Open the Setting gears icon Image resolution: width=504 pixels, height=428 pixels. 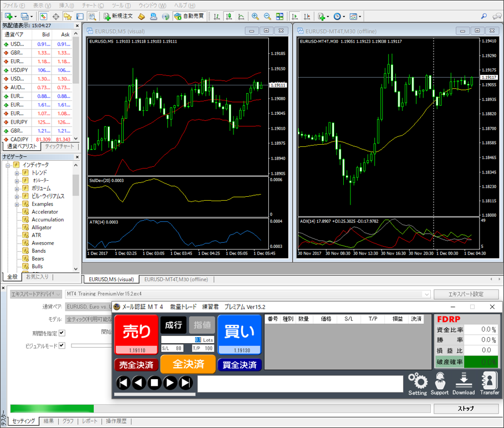point(418,384)
